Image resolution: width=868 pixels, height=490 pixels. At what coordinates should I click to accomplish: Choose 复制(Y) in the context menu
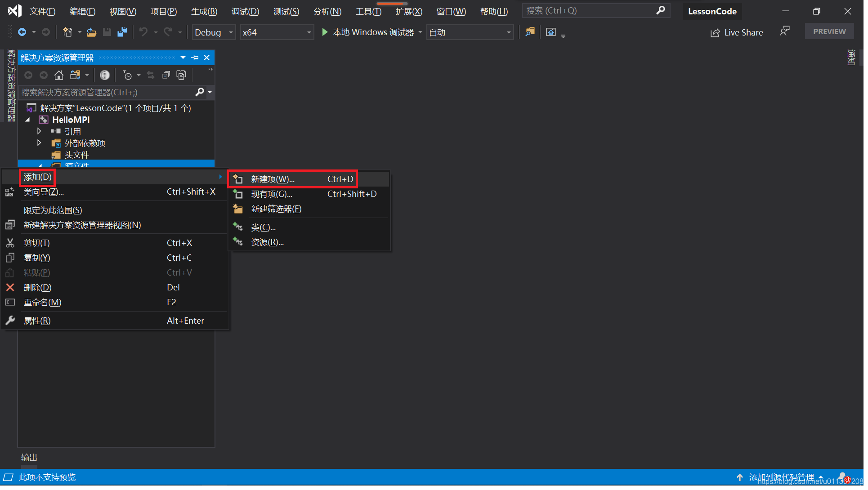pos(115,258)
